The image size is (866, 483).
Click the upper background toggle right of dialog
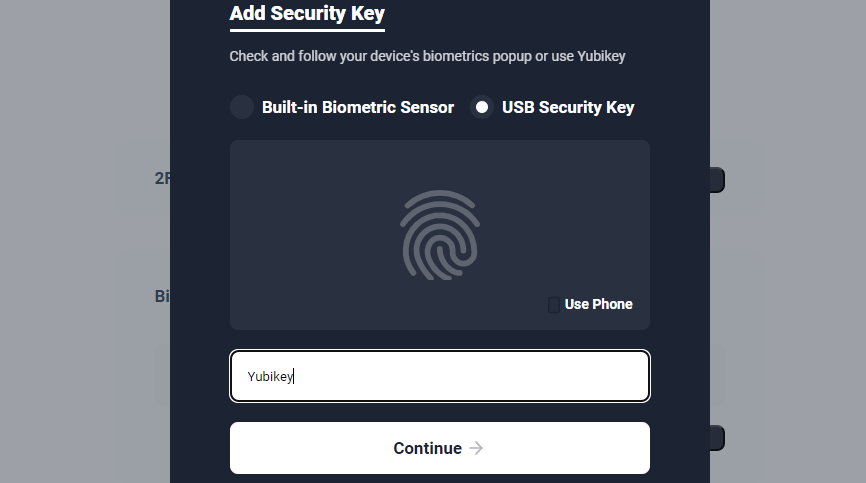[x=717, y=180]
